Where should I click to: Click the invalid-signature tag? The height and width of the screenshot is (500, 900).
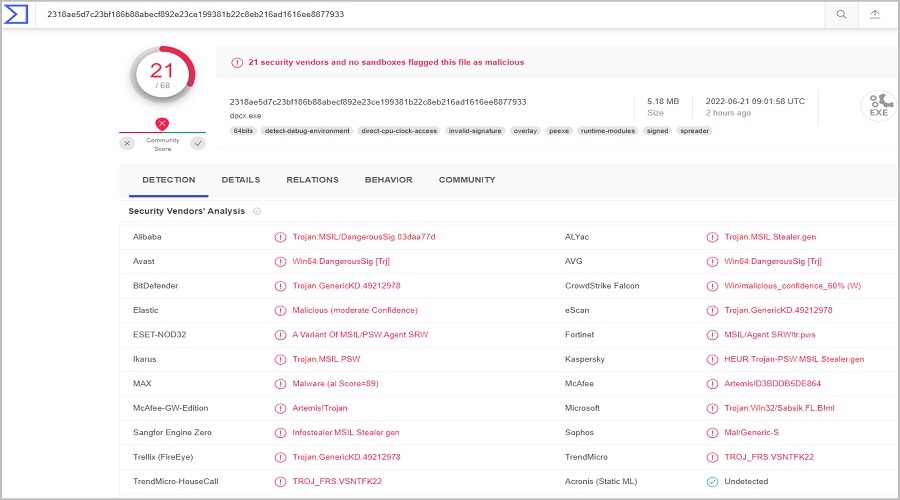[x=475, y=131]
